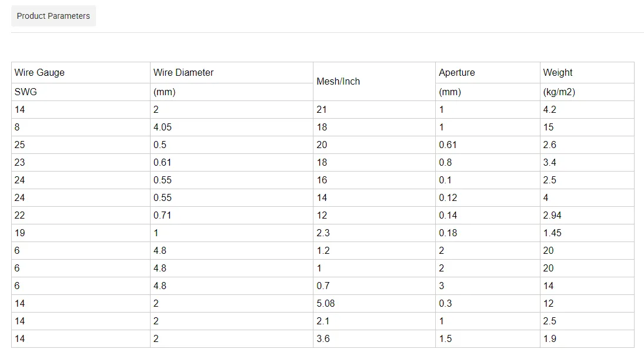This screenshot has width=644, height=359.
Task: Click the SWG unit cell
Action: click(26, 92)
